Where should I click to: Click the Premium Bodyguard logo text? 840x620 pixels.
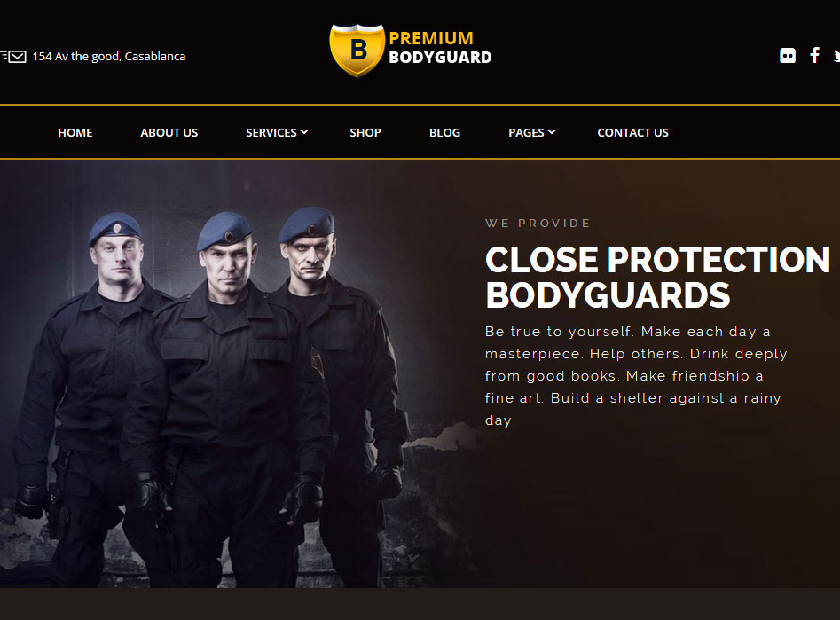coord(440,48)
